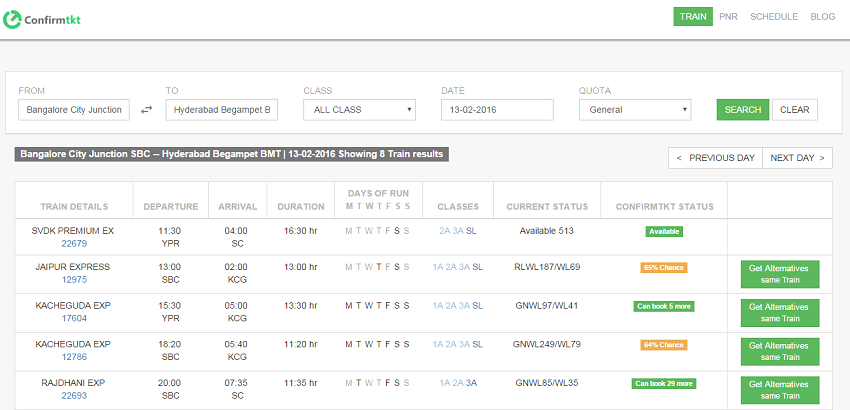Switch to the PNR tab
Viewport: 850px width, 410px height.
click(x=727, y=17)
